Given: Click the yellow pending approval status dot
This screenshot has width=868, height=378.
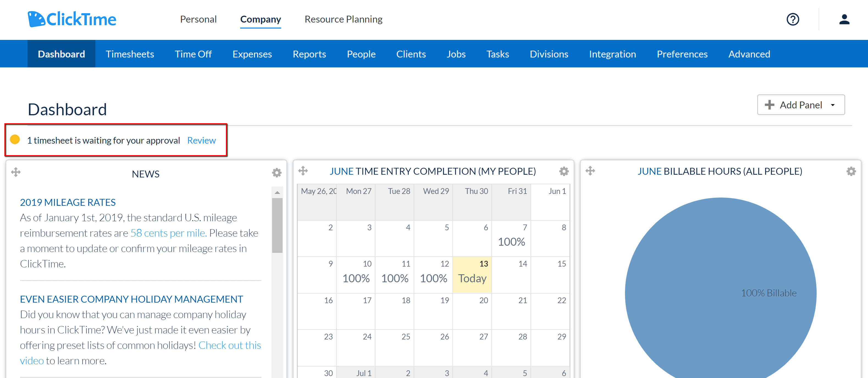Looking at the screenshot, I should pos(15,139).
